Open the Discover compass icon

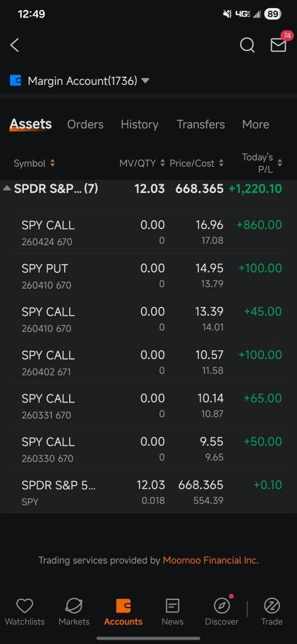coord(222,605)
